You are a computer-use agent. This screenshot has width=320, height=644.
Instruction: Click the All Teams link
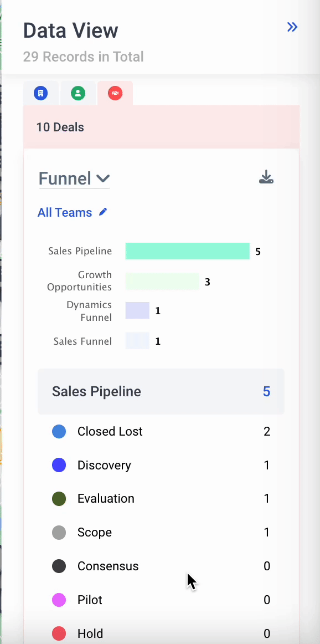64,212
